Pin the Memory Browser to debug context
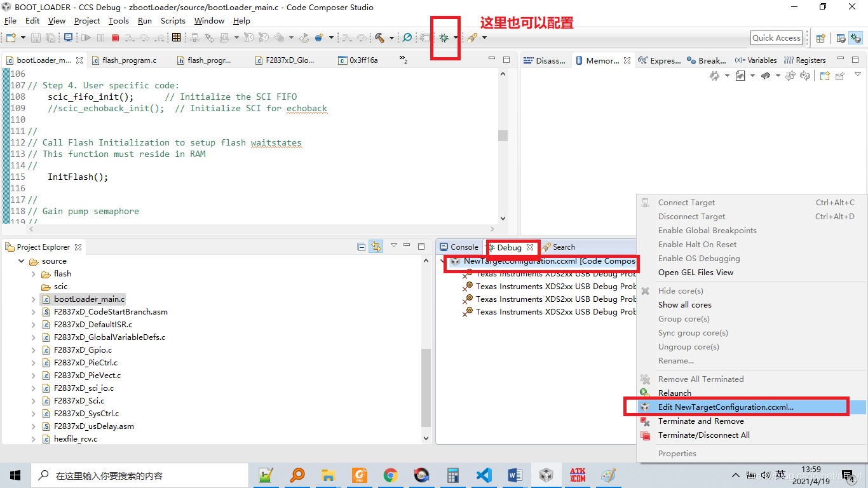 point(839,75)
